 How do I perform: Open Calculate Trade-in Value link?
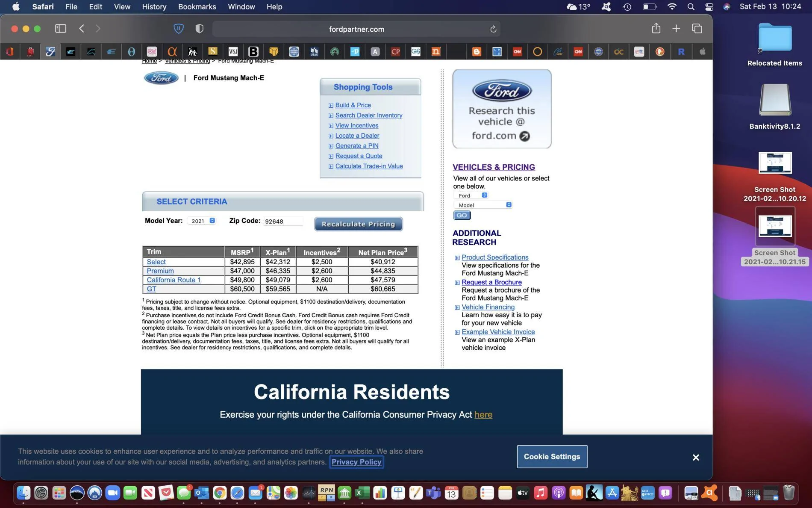coord(369,166)
